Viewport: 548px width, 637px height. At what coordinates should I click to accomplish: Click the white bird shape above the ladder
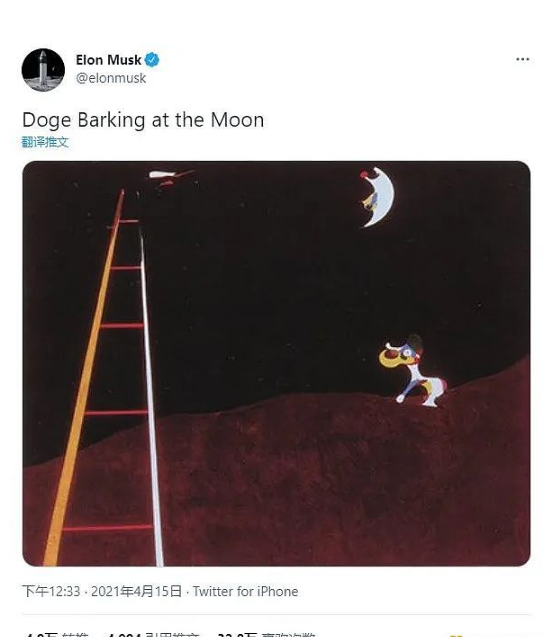pos(171,178)
